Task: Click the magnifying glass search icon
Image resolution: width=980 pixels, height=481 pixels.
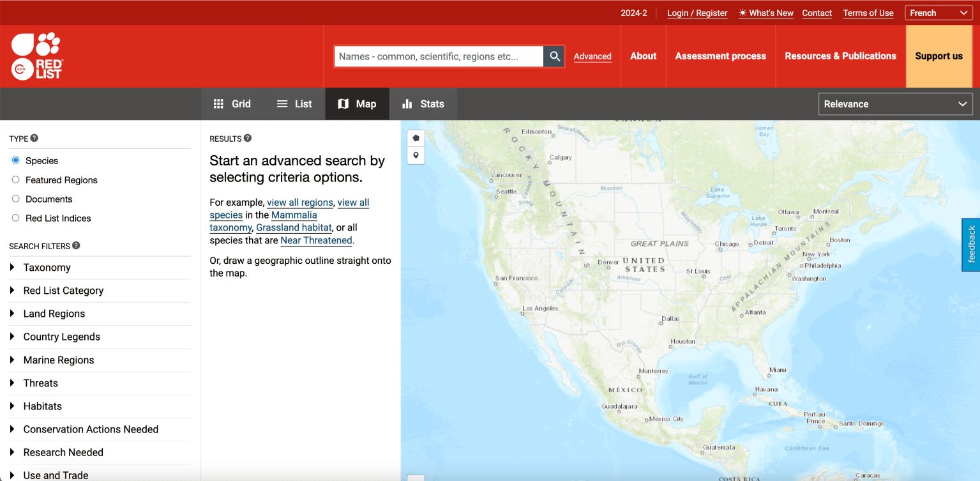Action: tap(555, 56)
